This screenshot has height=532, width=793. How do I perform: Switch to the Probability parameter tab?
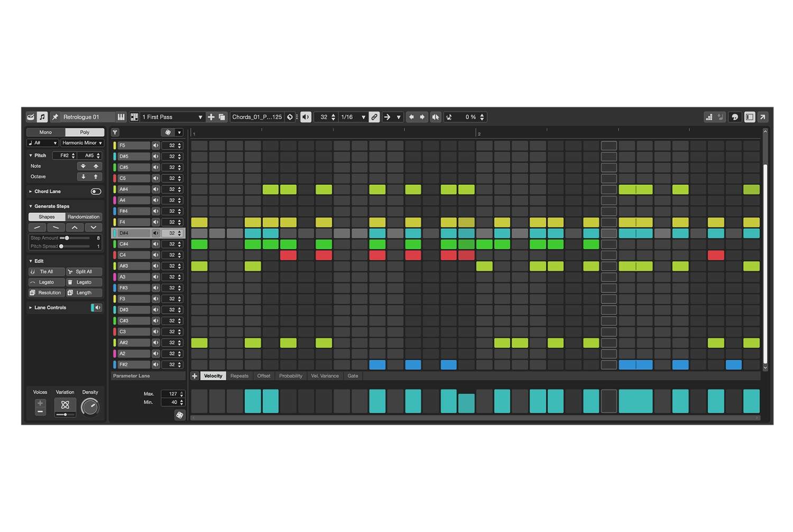click(x=290, y=376)
